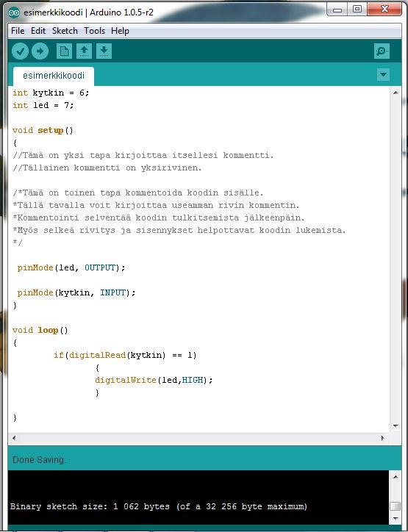Click the 'digitalWrite(led,HIGH);' line
Screen dimensions: 408x532
pyautogui.click(x=154, y=380)
